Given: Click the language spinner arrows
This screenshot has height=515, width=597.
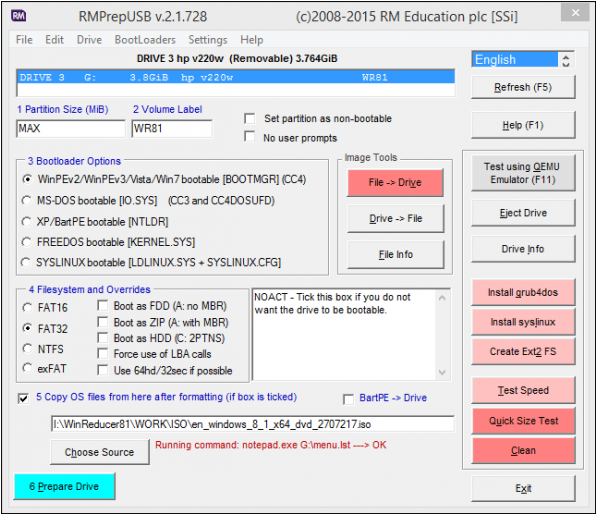Looking at the screenshot, I should click(x=566, y=60).
